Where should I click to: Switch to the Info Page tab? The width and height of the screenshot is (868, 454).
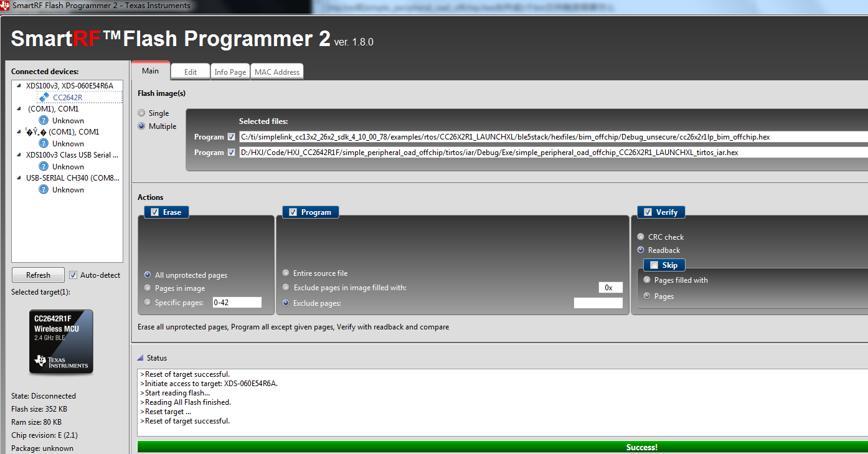230,72
